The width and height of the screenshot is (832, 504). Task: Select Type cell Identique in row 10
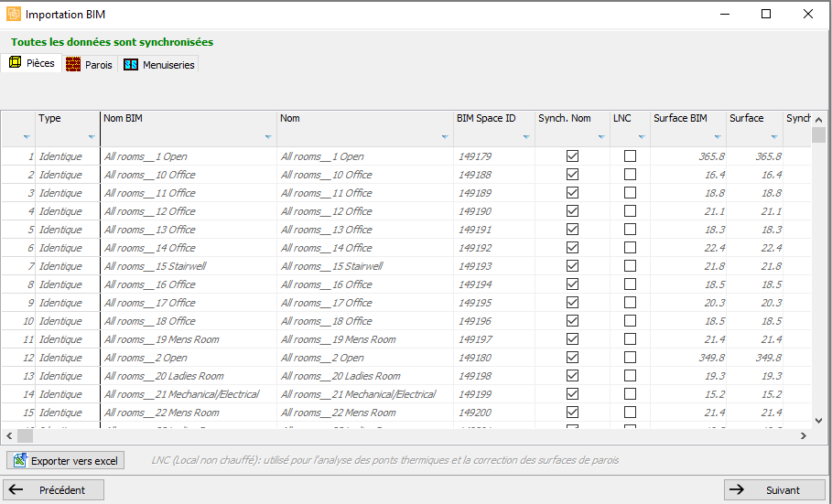pyautogui.click(x=68, y=321)
